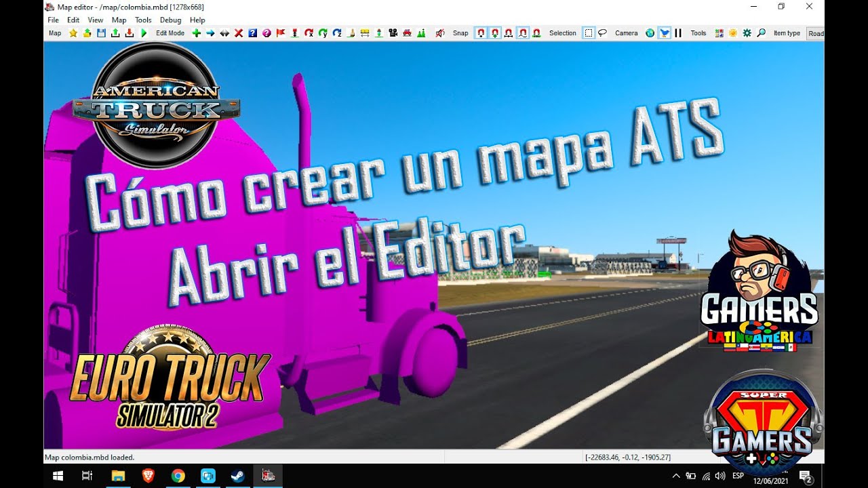The width and height of the screenshot is (868, 488).
Task: Toggle the fourth snap magnet option
Action: point(523,33)
